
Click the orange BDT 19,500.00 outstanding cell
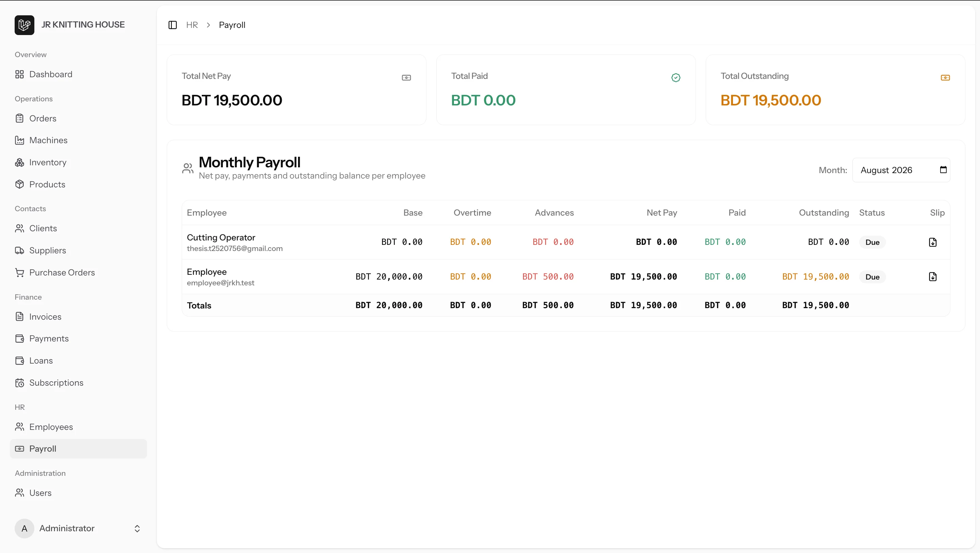pyautogui.click(x=816, y=277)
